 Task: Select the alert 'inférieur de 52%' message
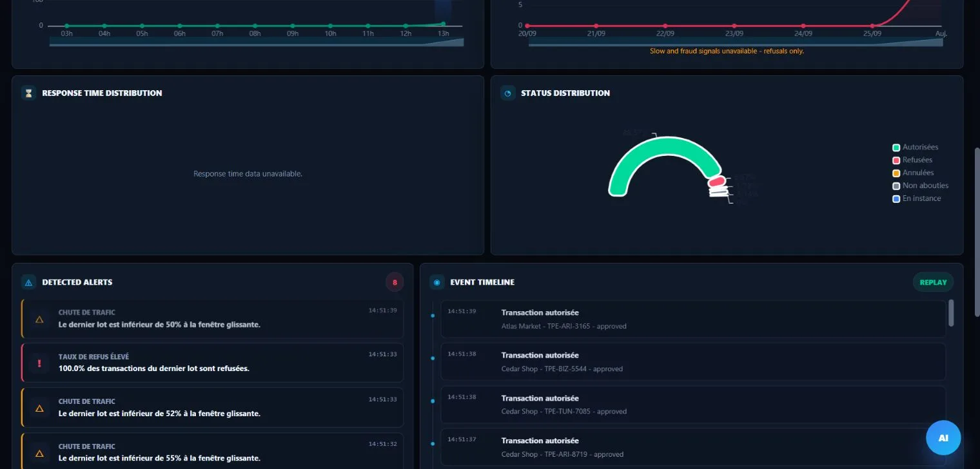coord(159,414)
